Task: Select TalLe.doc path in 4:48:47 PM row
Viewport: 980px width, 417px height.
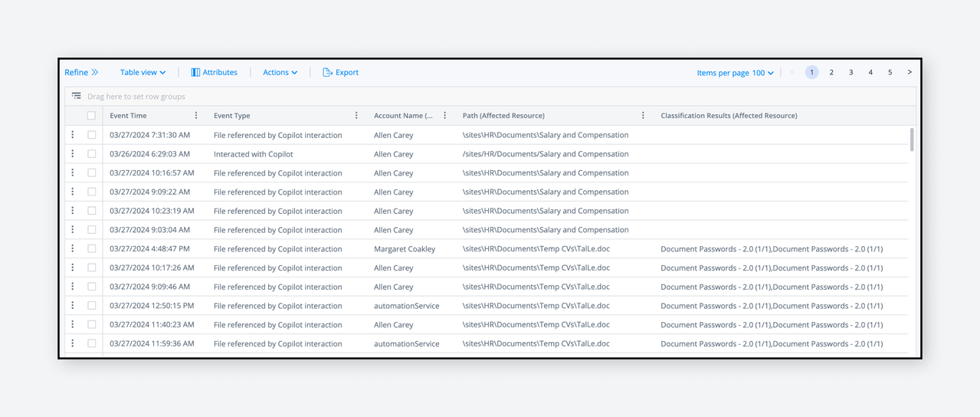Action: (536, 248)
